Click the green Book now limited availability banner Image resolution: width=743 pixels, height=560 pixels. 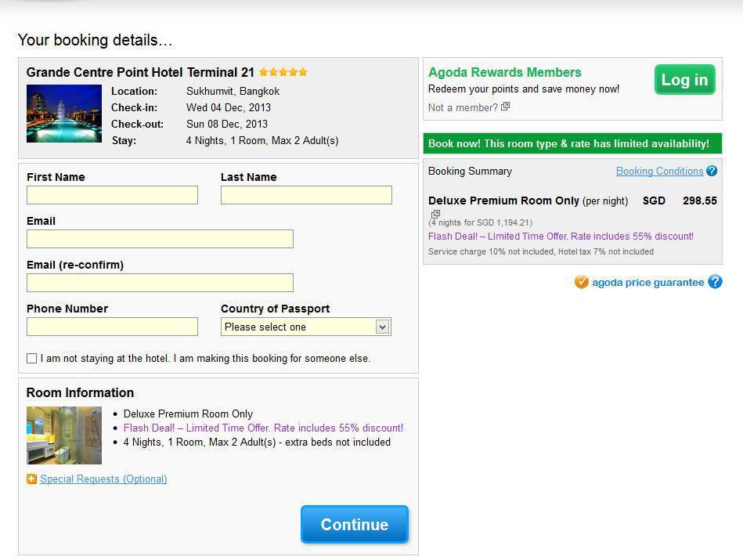click(572, 143)
